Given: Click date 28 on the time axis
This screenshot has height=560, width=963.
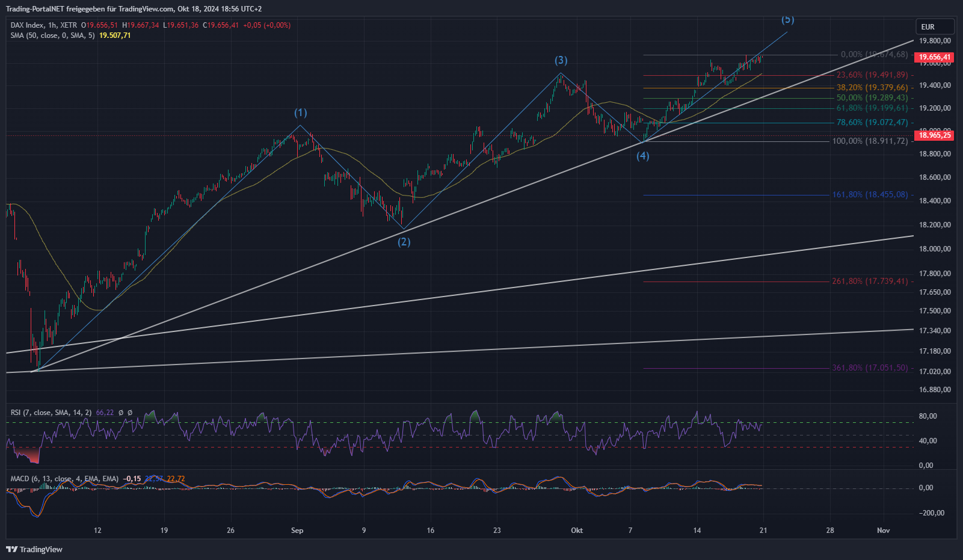Looking at the screenshot, I should pyautogui.click(x=830, y=531).
